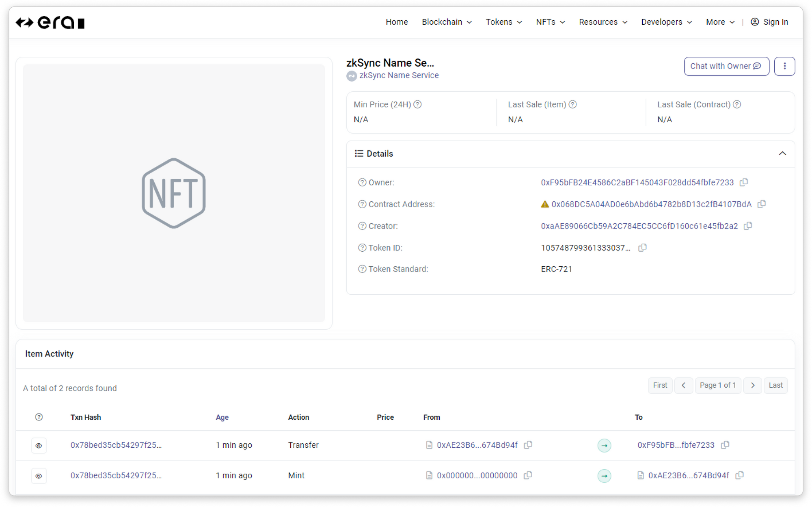The width and height of the screenshot is (812, 507).
Task: Open the NFTs dropdown menu
Action: 550,22
